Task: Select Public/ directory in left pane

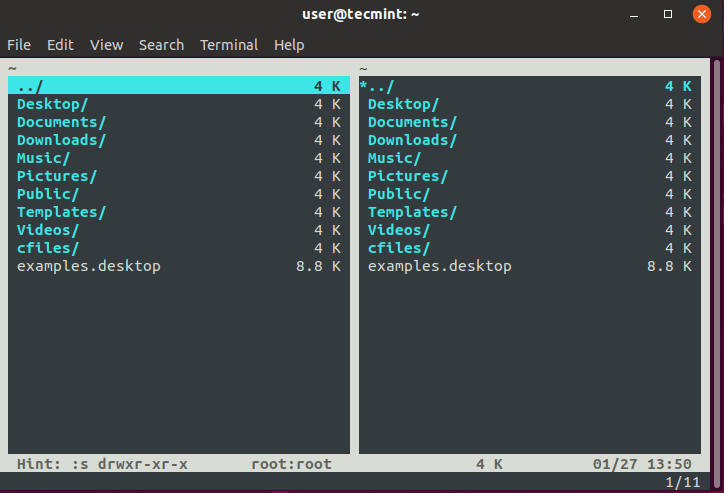Action: pos(48,194)
